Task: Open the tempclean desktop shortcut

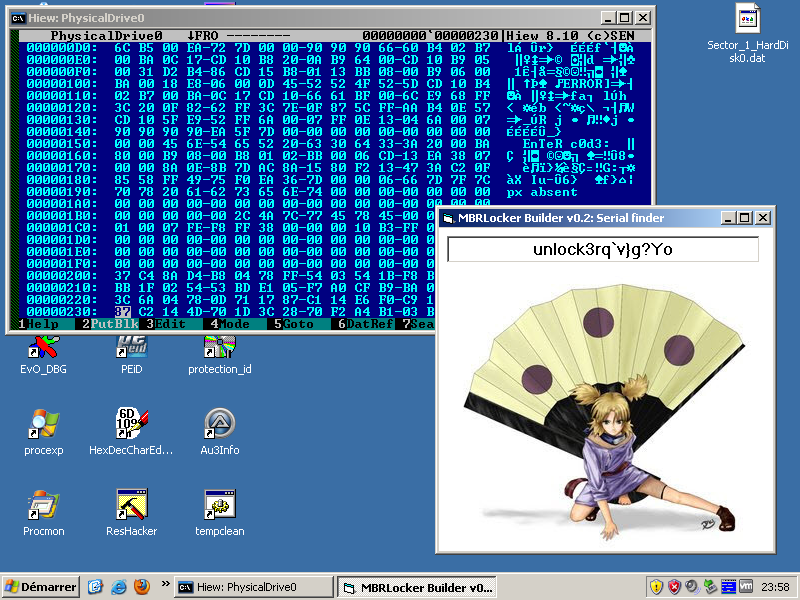Action: click(x=219, y=513)
